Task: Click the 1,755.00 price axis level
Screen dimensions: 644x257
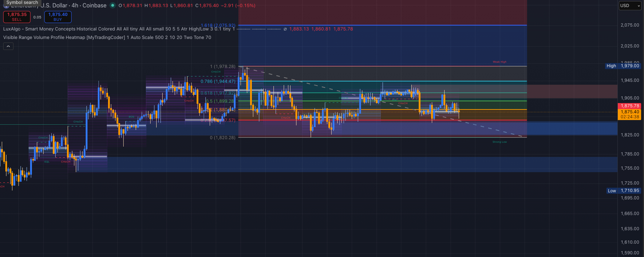Action: (630, 168)
